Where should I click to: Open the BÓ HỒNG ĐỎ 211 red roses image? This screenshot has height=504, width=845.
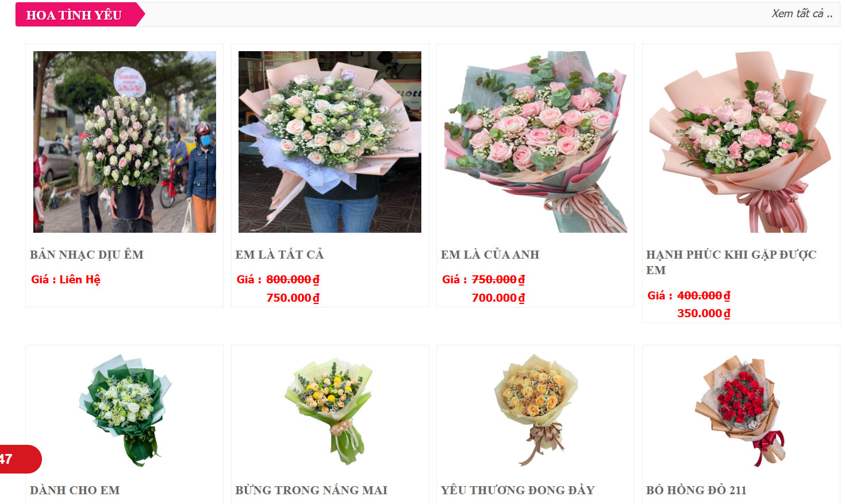pyautogui.click(x=741, y=410)
